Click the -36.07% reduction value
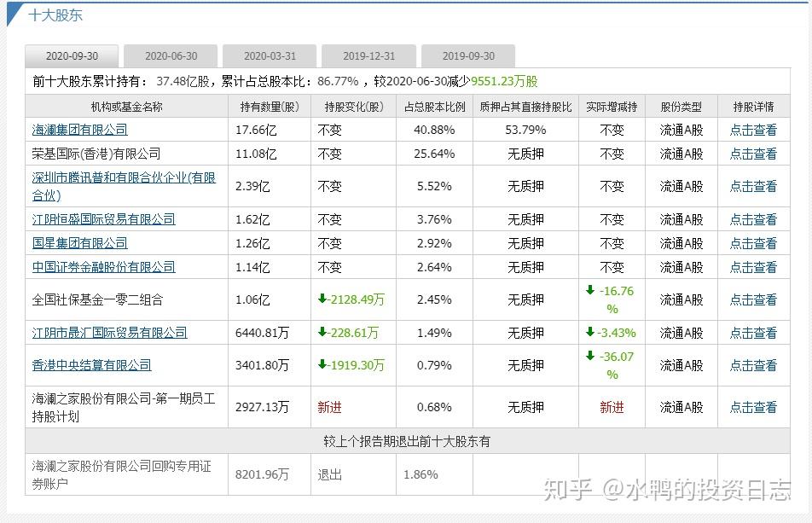This screenshot has width=812, height=523. pyautogui.click(x=612, y=365)
